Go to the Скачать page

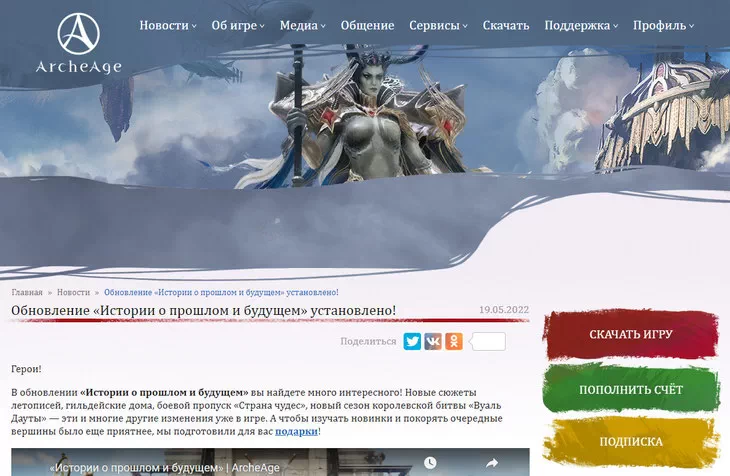pyautogui.click(x=506, y=26)
